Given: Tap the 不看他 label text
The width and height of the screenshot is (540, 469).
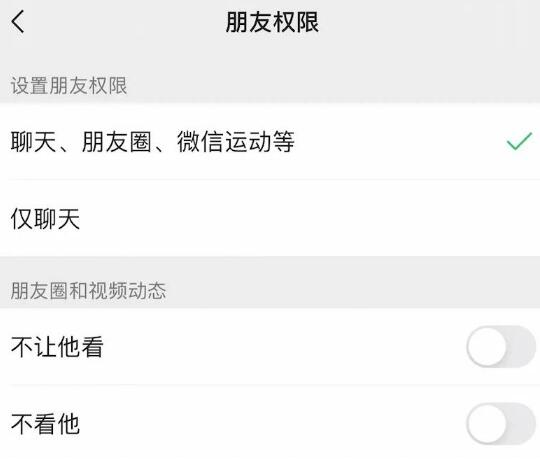Looking at the screenshot, I should tap(45, 424).
